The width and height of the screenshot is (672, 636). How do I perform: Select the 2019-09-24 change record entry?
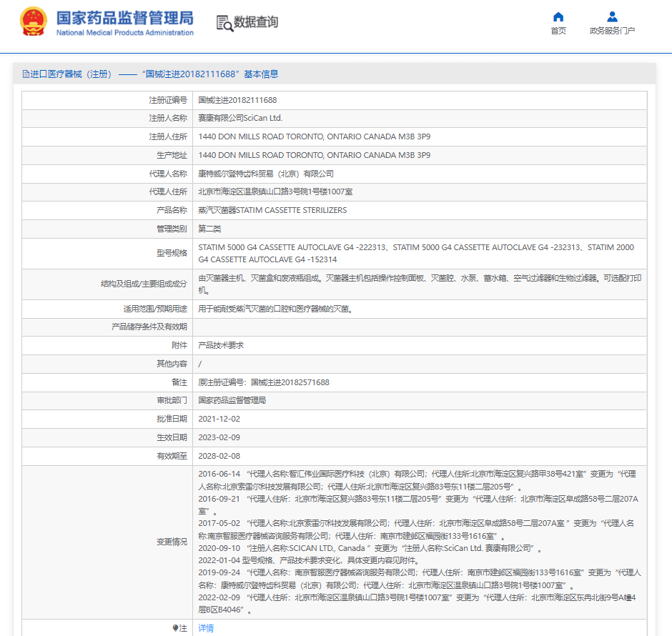click(x=420, y=579)
